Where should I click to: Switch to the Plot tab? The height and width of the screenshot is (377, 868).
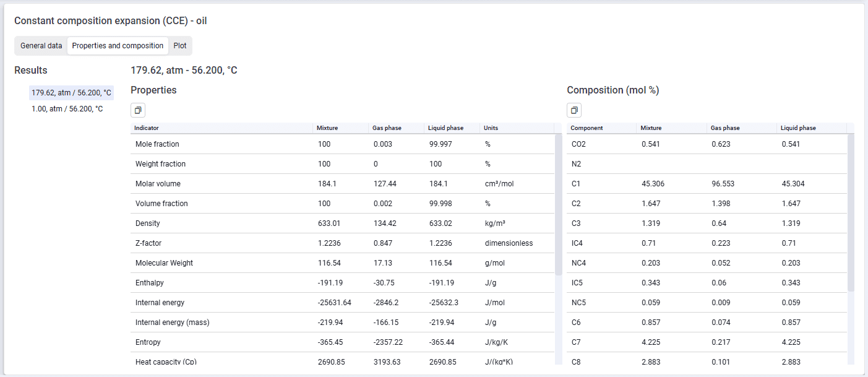(180, 46)
